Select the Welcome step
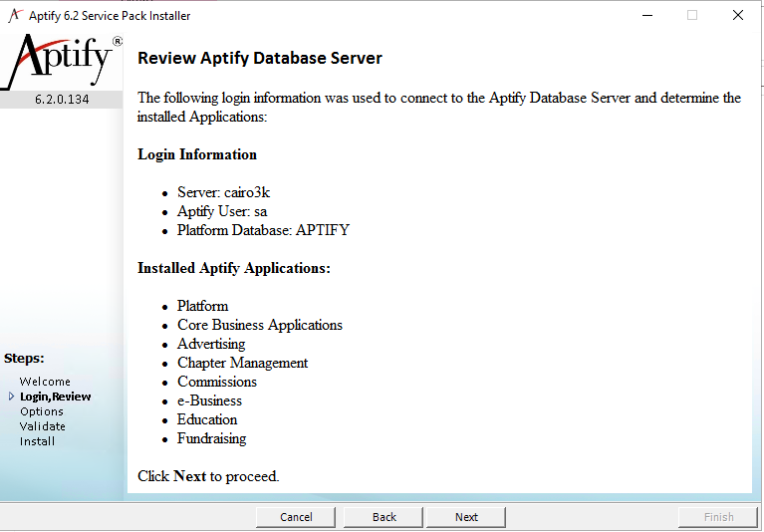This screenshot has width=764, height=532. (x=45, y=382)
